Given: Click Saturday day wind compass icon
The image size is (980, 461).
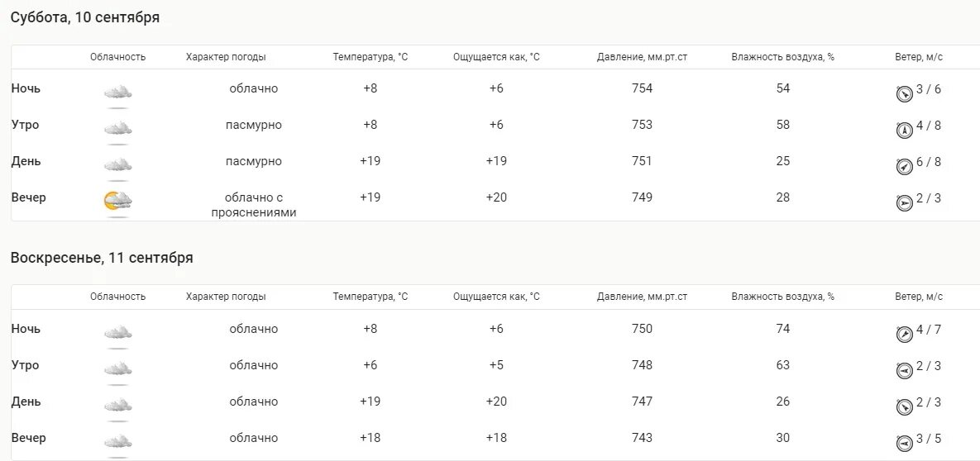Looking at the screenshot, I should coord(905,167).
